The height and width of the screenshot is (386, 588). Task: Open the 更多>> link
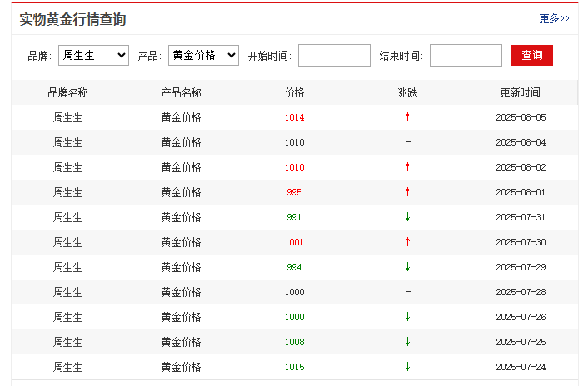554,19
